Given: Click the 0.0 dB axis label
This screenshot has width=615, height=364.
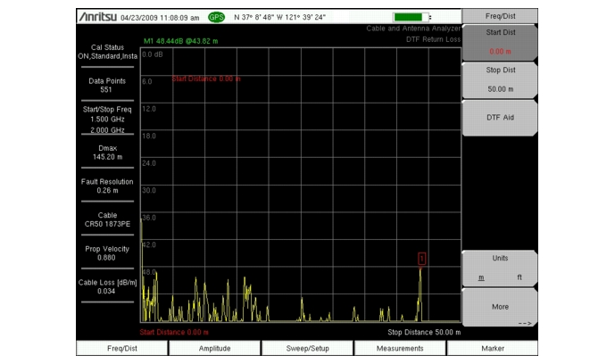Looking at the screenshot, I should click(152, 54).
